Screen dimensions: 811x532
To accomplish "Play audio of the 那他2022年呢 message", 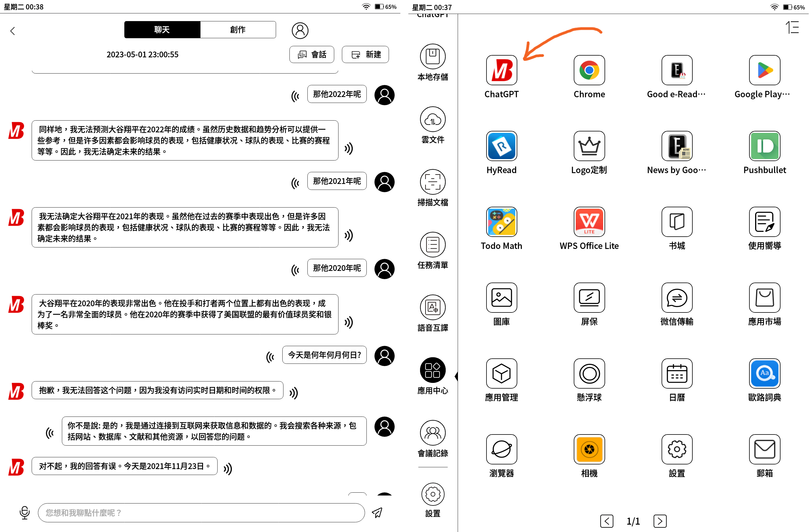I will [x=295, y=96].
